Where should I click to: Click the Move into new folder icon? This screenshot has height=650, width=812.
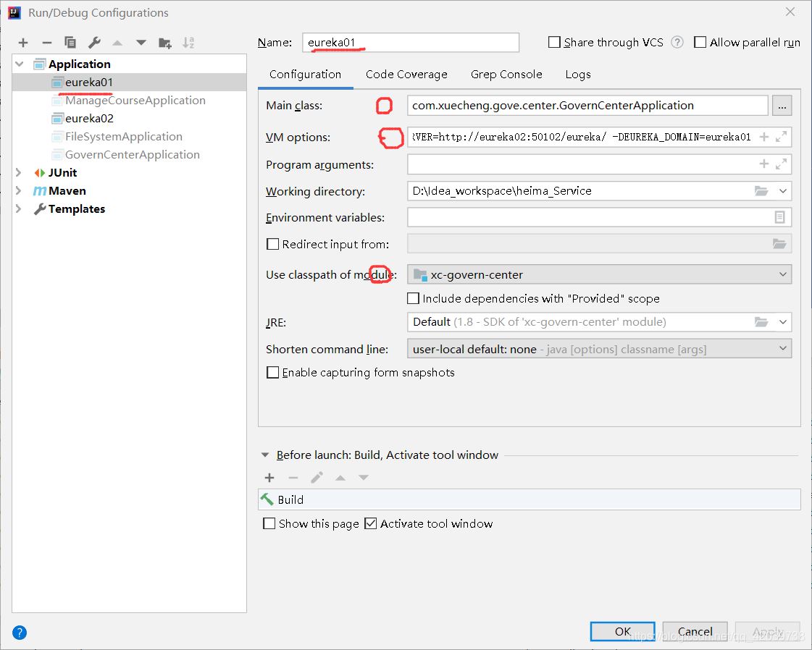point(165,43)
